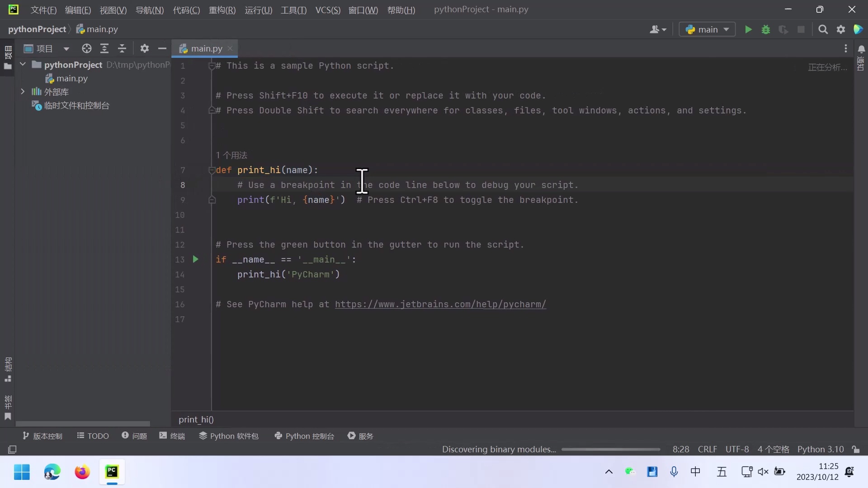Open the main run configuration dropdown
The height and width of the screenshot is (488, 868).
tap(708, 29)
